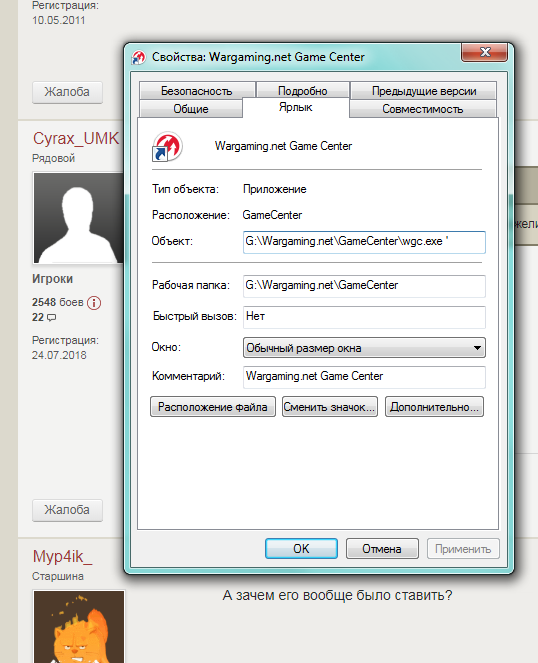This screenshot has width=538, height=663.
Task: Click the Расположение файла button
Action: (213, 407)
